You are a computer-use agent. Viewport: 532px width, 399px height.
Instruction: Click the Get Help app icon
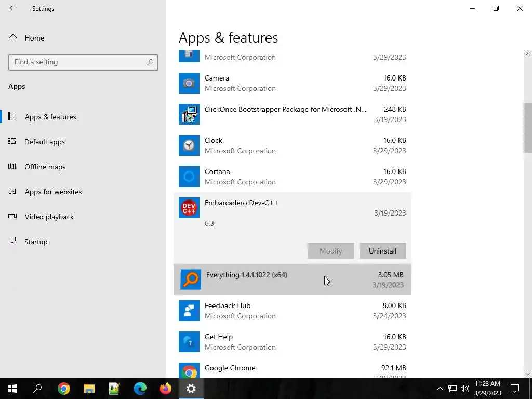(x=189, y=342)
